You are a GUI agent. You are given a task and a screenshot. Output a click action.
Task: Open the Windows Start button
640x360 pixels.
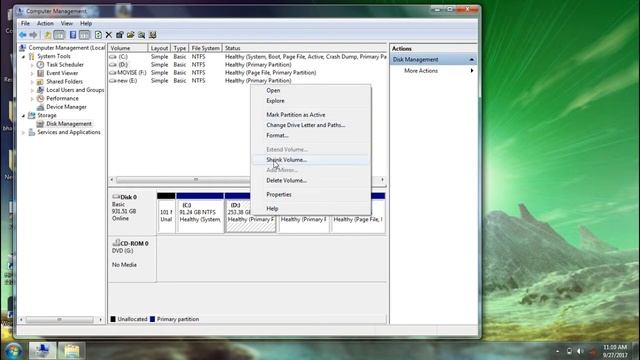point(13,351)
